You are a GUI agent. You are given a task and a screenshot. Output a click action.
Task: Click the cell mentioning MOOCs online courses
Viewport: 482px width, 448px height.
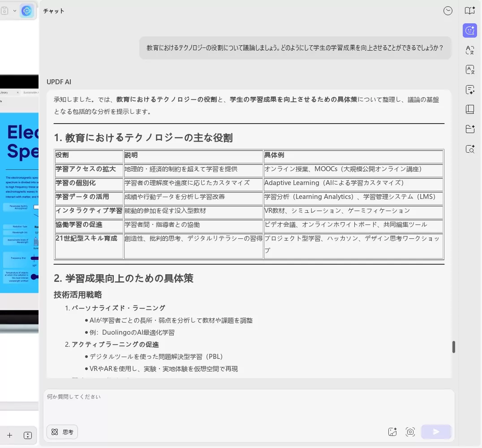(x=353, y=170)
